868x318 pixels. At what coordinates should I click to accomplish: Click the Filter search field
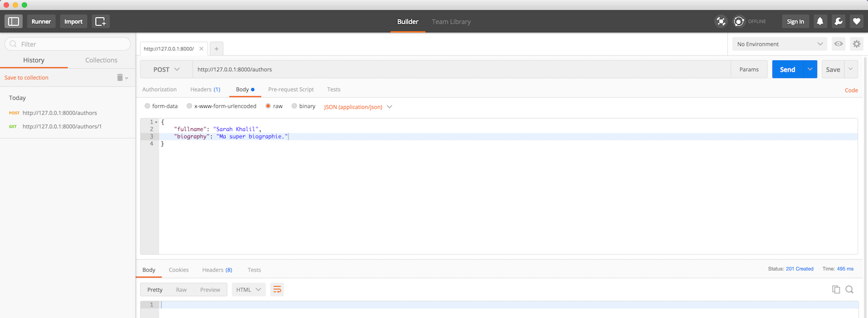[x=68, y=44]
